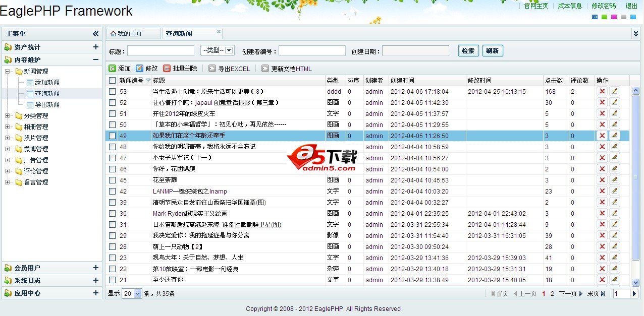Select the magenta theme color swatch

coord(614,17)
